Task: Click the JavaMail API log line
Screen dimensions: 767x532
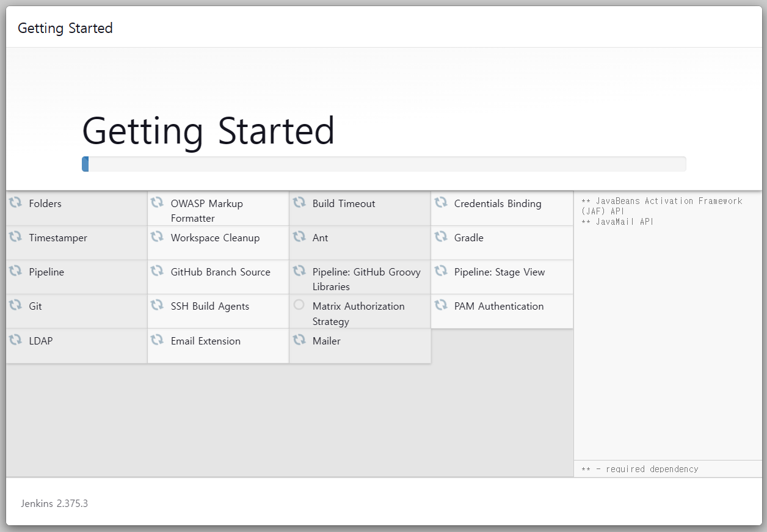Action: pyautogui.click(x=617, y=222)
